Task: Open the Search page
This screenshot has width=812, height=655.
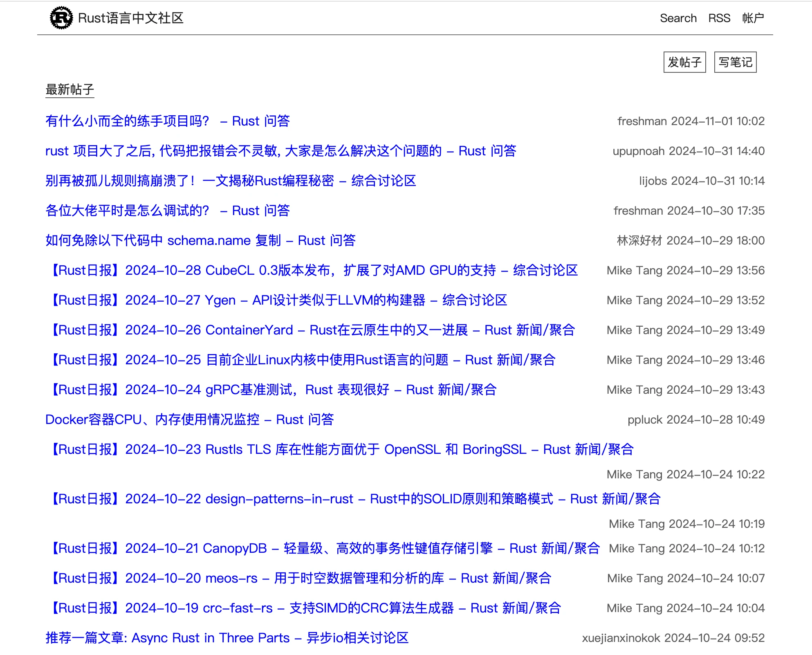Action: 678,18
